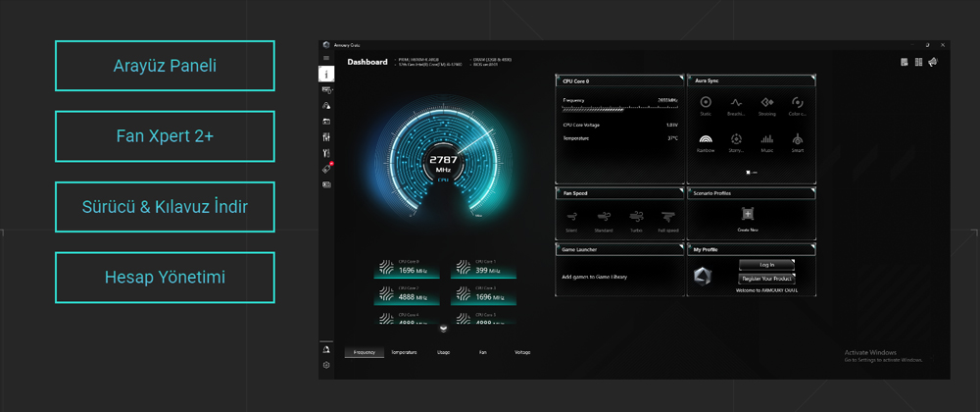The height and width of the screenshot is (412, 980).
Task: Open the Voltage tab
Action: tap(522, 352)
